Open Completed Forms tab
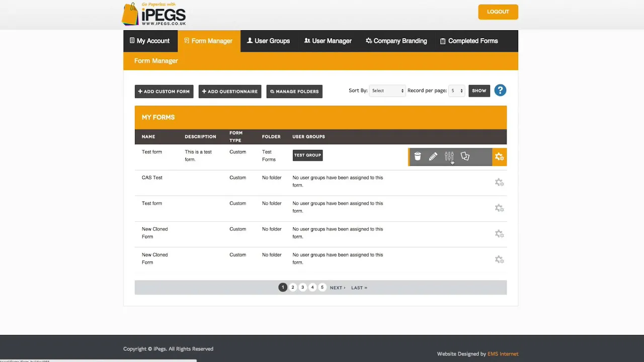Viewport: 644px width, 362px height. (469, 41)
